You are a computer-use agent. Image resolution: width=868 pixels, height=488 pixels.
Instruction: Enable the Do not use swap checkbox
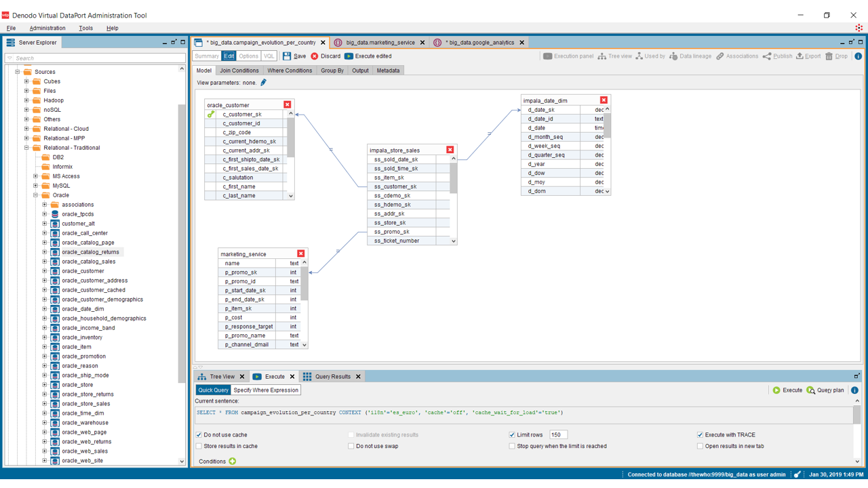coord(351,447)
